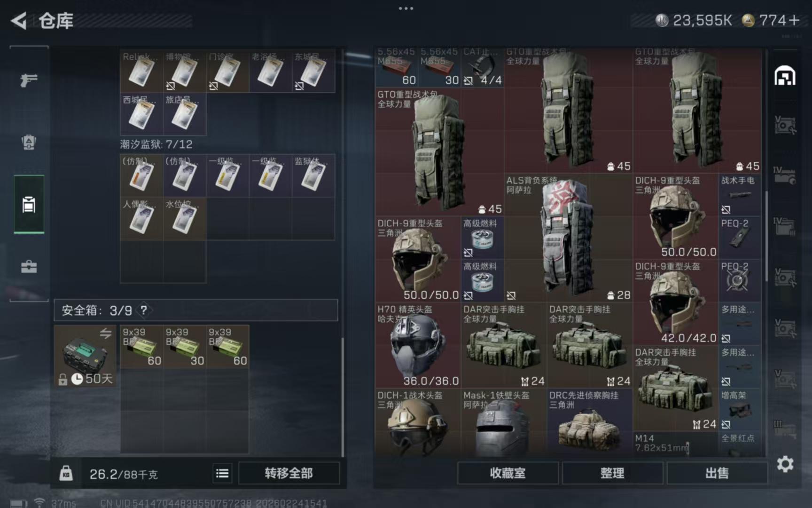Select the M14 7.62x51mm item
The image size is (812, 508).
tap(675, 444)
